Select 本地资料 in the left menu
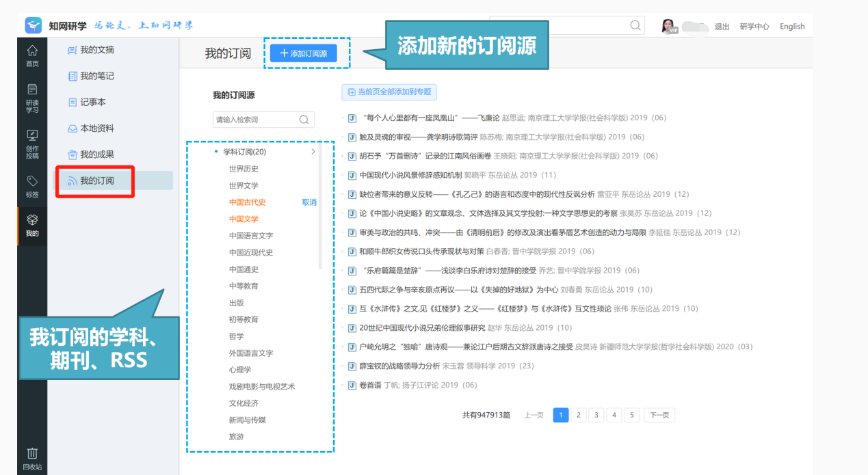This screenshot has width=868, height=475. [x=97, y=128]
